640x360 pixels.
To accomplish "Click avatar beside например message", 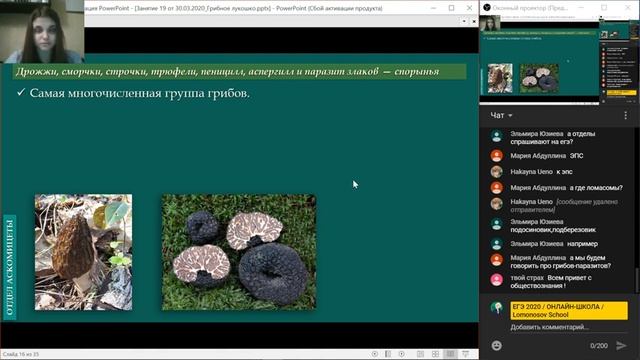I will point(496,244).
